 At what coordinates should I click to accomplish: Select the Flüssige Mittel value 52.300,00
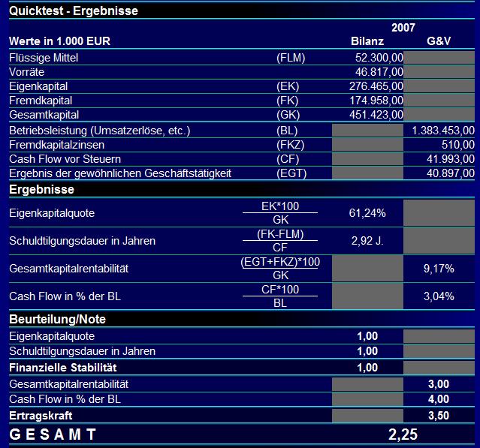point(379,58)
